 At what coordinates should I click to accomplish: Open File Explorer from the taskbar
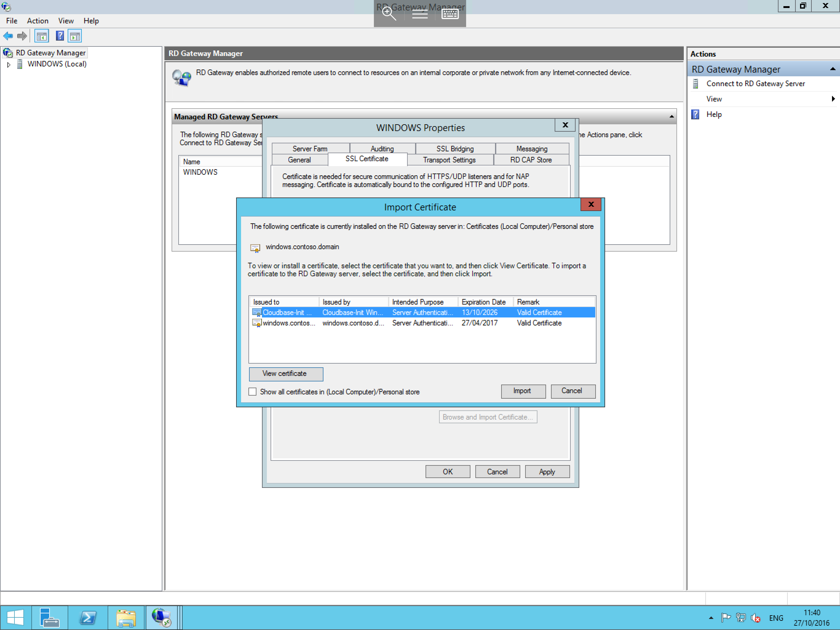(126, 618)
